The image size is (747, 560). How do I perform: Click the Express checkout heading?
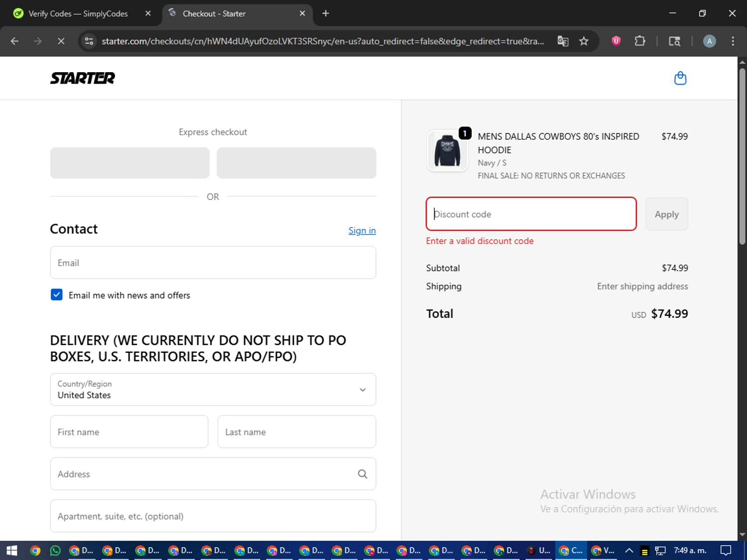click(213, 132)
